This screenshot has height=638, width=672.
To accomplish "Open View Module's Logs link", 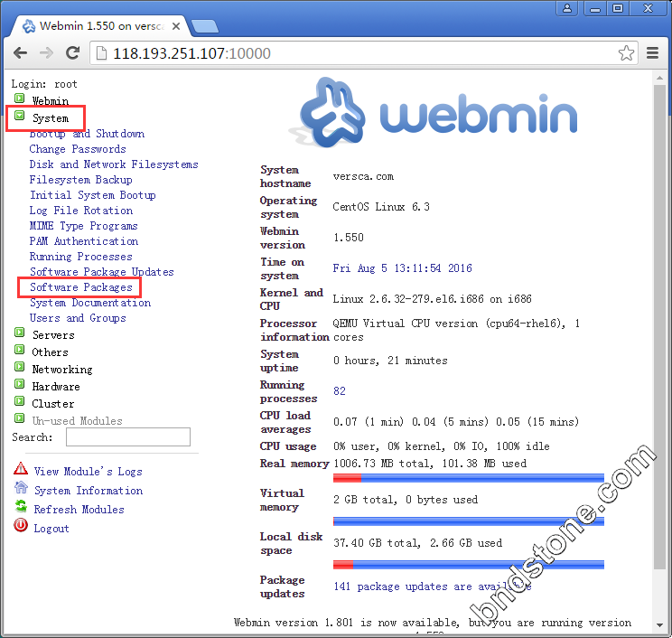I will point(88,472).
